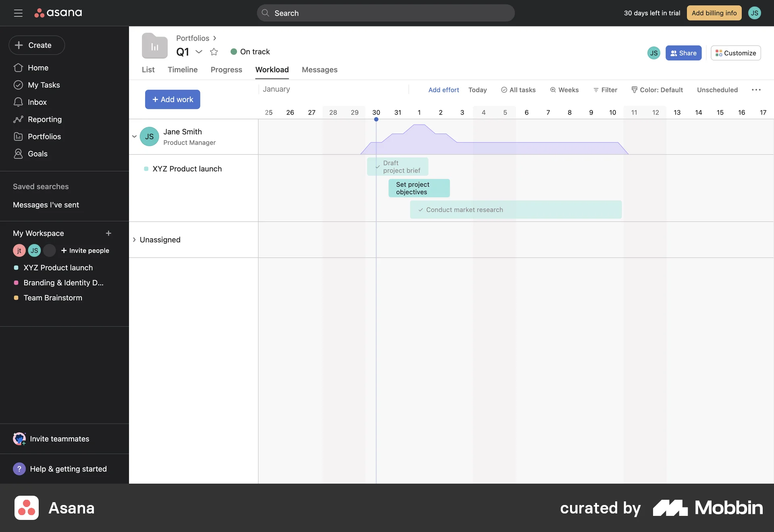774x532 pixels.
Task: Toggle Conduct market research task checkmark
Action: click(420, 210)
